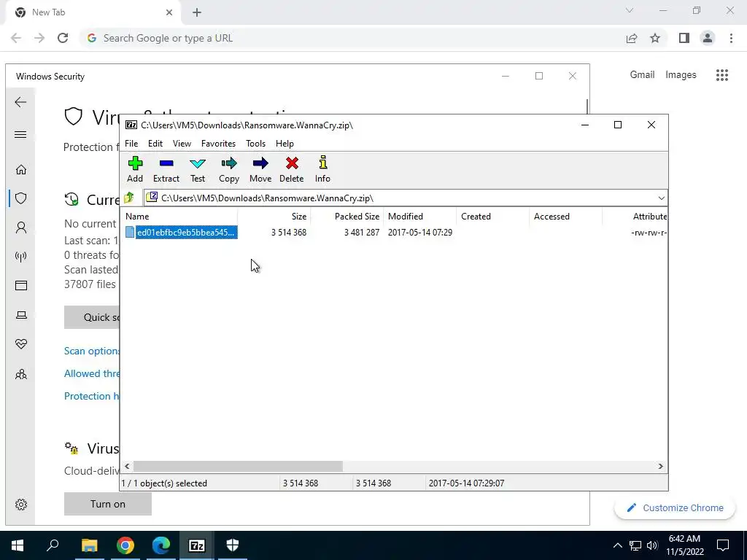The height and width of the screenshot is (560, 747).
Task: Open the Edit menu in 7-Zip
Action: (155, 144)
